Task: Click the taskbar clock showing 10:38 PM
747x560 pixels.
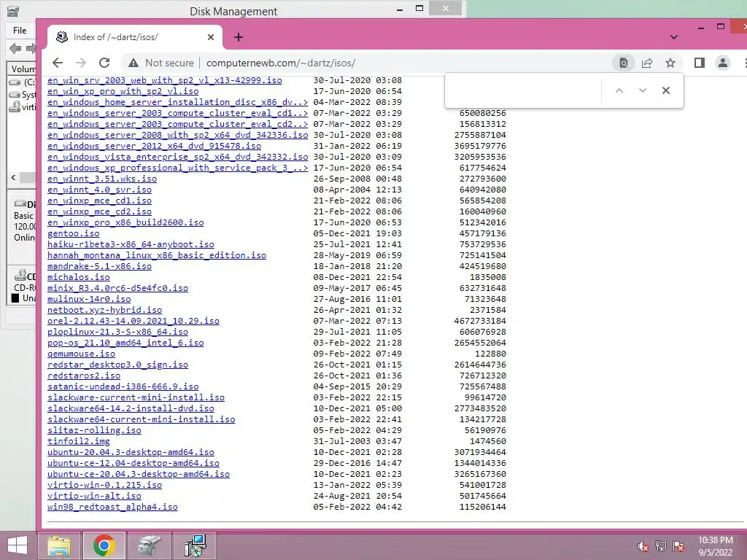Action: [x=716, y=546]
